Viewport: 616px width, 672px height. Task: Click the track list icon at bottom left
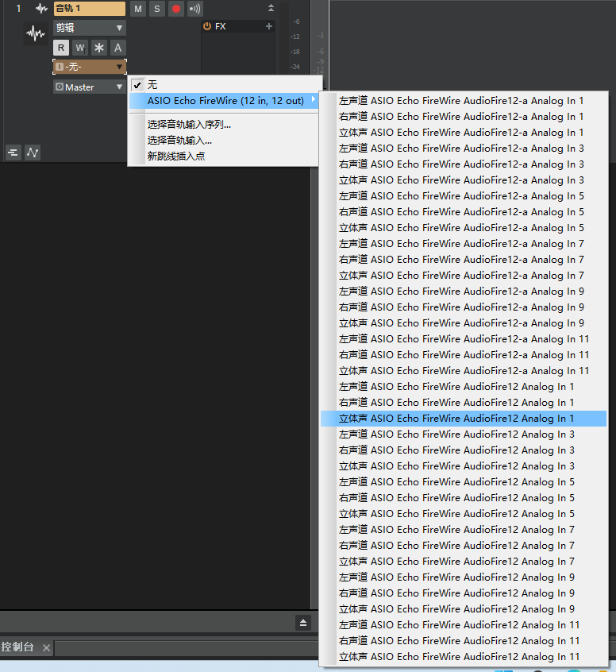[13, 153]
